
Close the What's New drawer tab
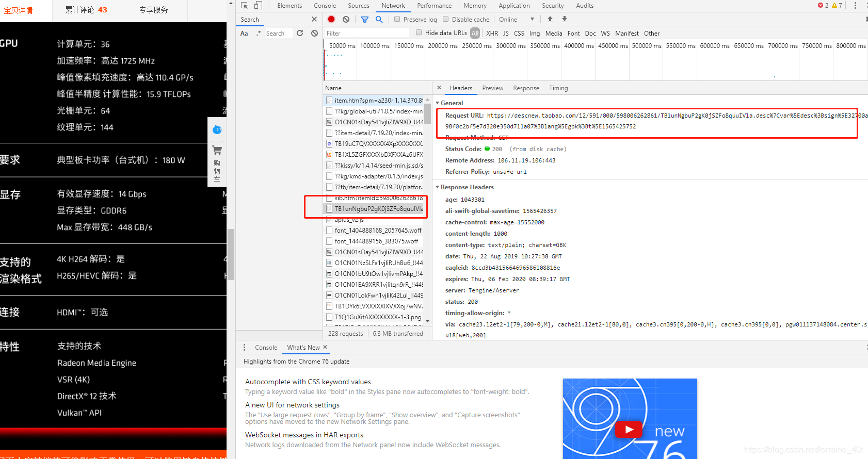(325, 347)
